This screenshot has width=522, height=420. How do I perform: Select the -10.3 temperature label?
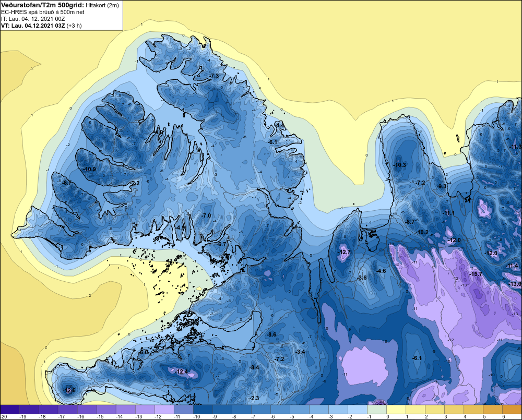[x=399, y=165]
